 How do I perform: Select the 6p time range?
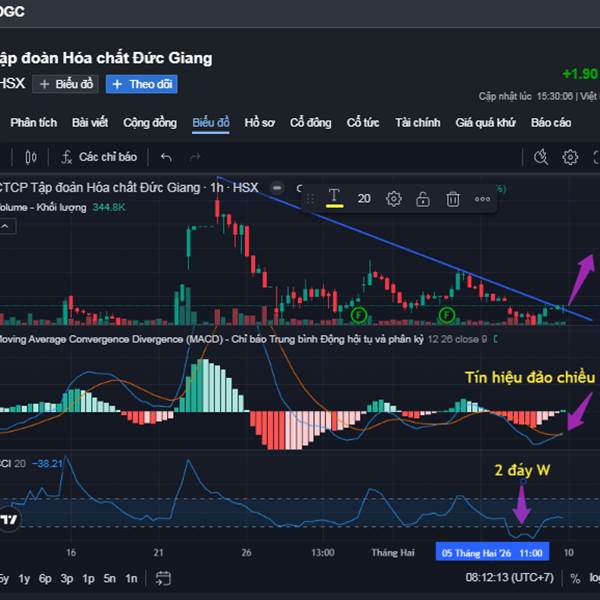pos(45,578)
